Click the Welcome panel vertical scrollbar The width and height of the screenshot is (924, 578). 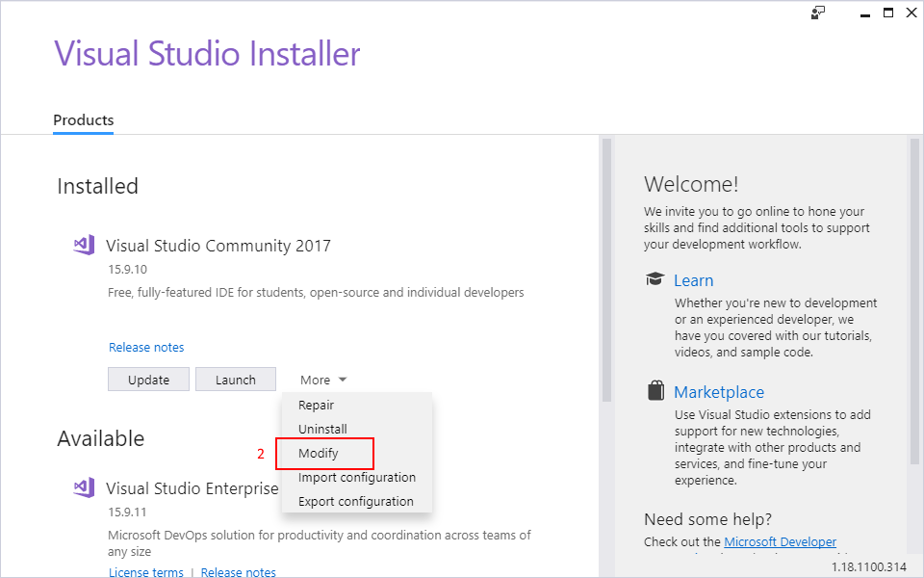914,301
